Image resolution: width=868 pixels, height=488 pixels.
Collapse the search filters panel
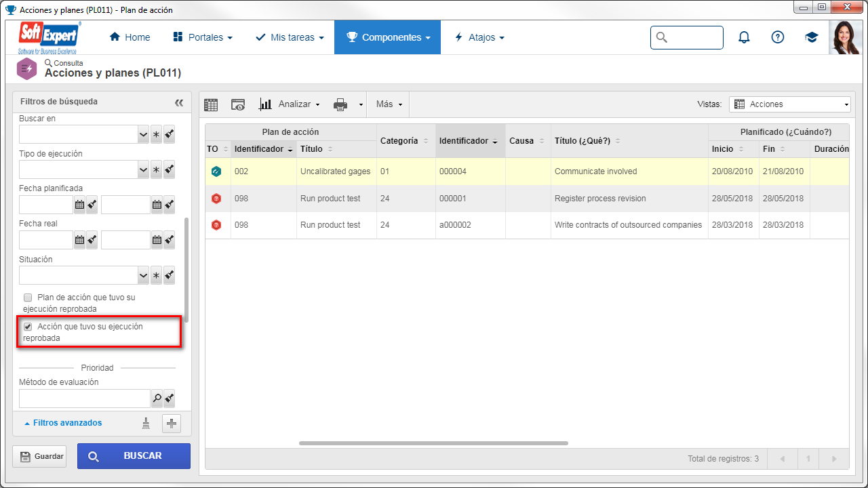pyautogui.click(x=179, y=102)
